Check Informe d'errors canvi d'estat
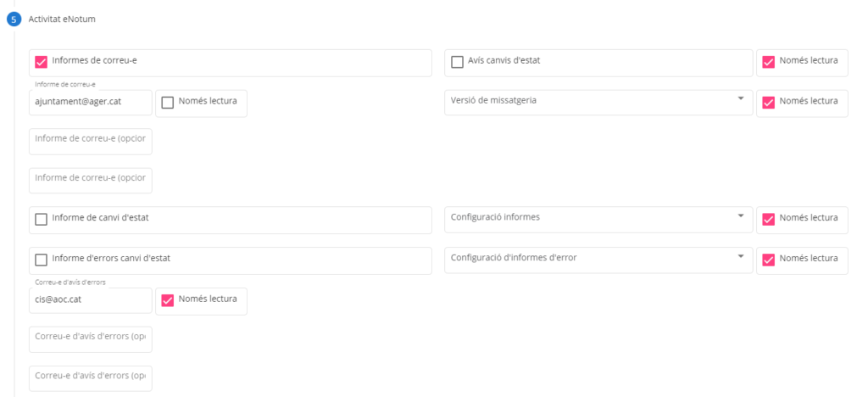 41,260
